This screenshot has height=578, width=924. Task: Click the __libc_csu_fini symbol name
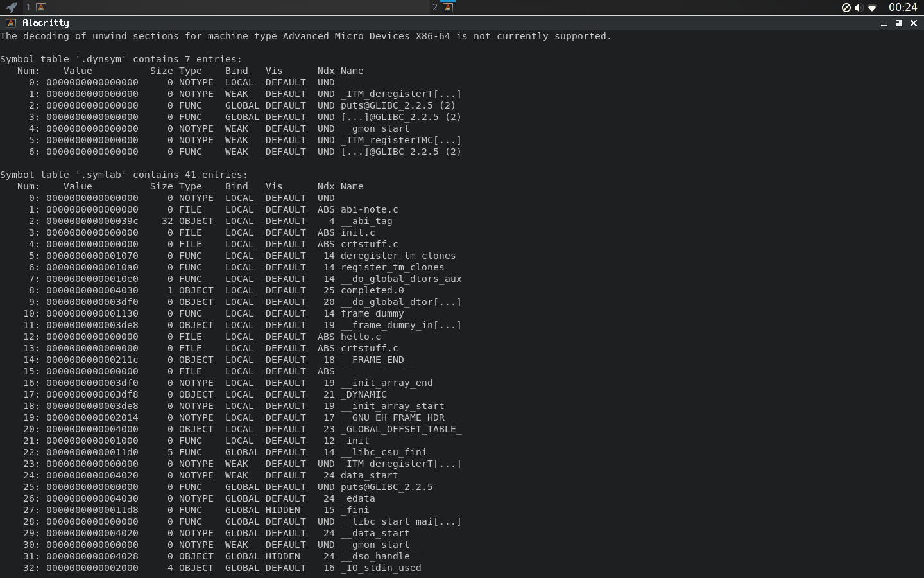384,452
